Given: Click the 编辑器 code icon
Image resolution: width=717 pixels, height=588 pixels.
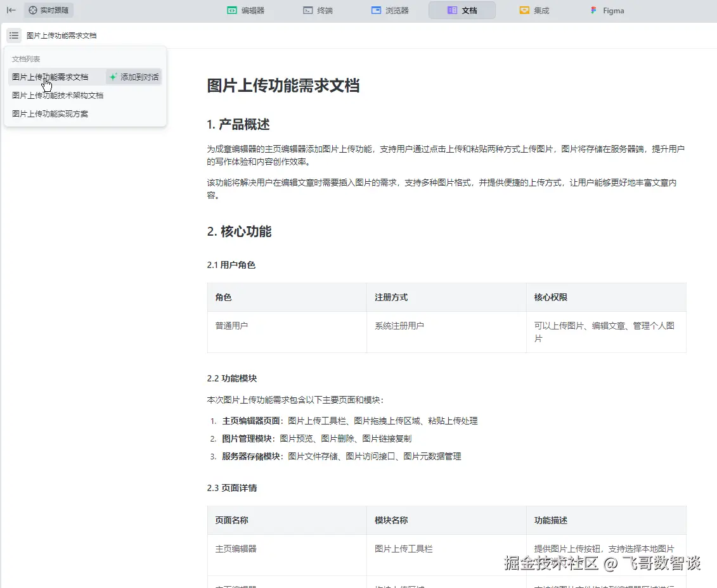Looking at the screenshot, I should click(232, 10).
